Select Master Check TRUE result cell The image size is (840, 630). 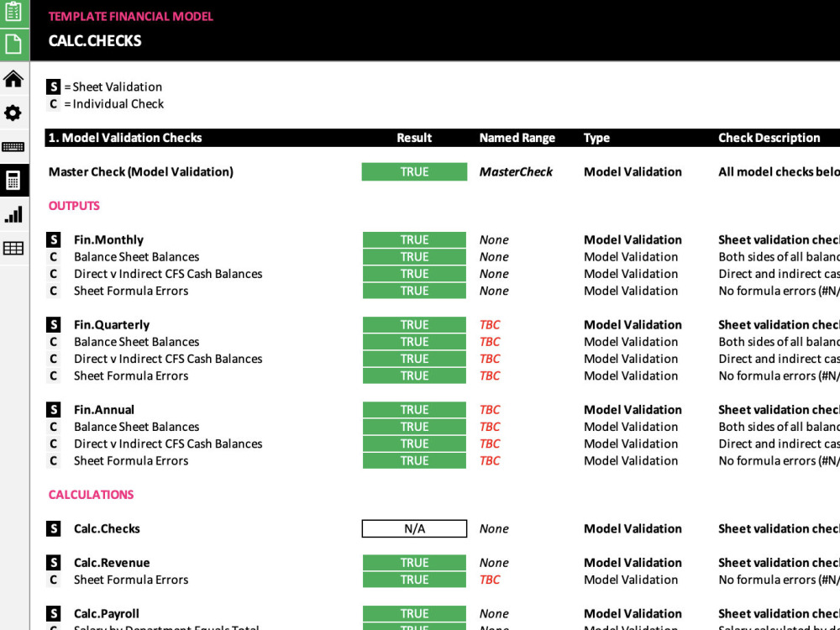pos(414,172)
